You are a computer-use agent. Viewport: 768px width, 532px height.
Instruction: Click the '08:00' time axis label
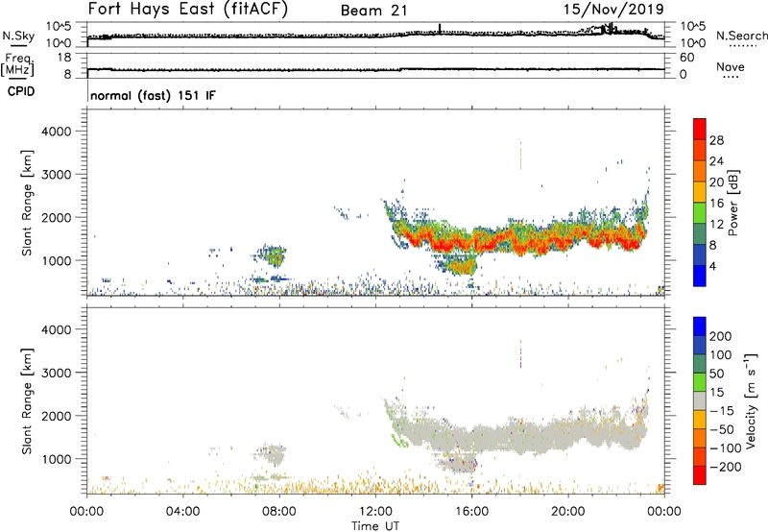(279, 512)
